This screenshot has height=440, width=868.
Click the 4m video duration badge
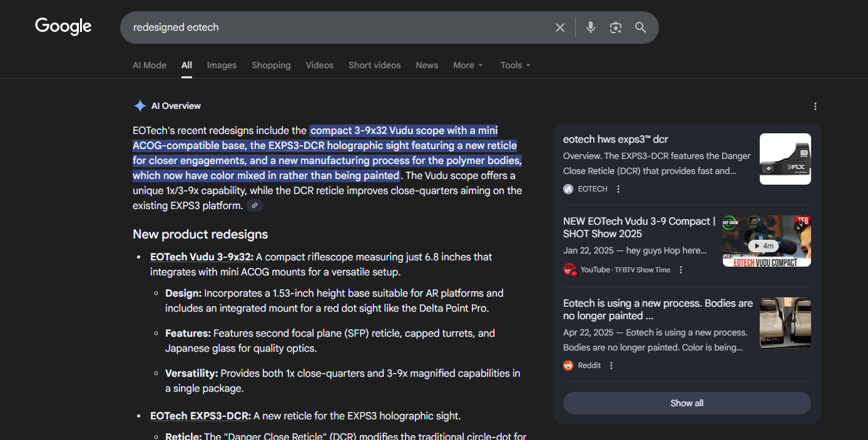point(763,246)
